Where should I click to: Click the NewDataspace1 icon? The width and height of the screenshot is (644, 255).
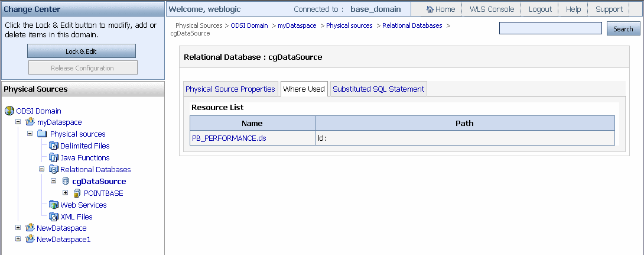(30, 239)
